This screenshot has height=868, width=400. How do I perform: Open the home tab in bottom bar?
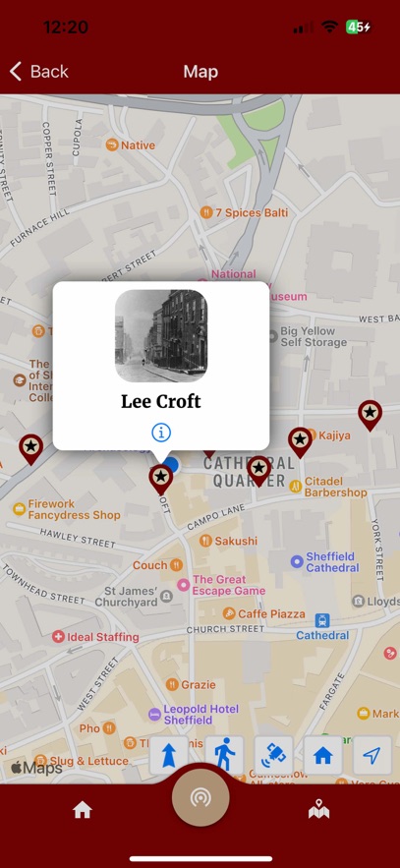pyautogui.click(x=82, y=810)
